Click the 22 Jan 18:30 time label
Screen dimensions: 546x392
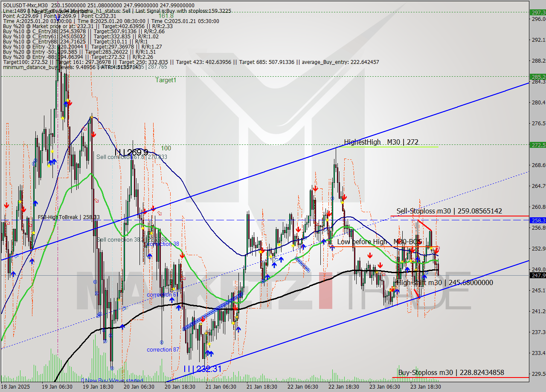(x=343, y=387)
